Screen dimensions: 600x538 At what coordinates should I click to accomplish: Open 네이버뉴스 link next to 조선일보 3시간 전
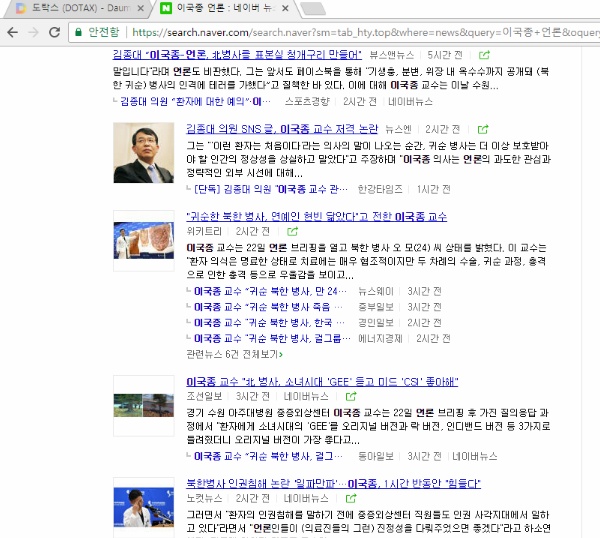pos(306,396)
